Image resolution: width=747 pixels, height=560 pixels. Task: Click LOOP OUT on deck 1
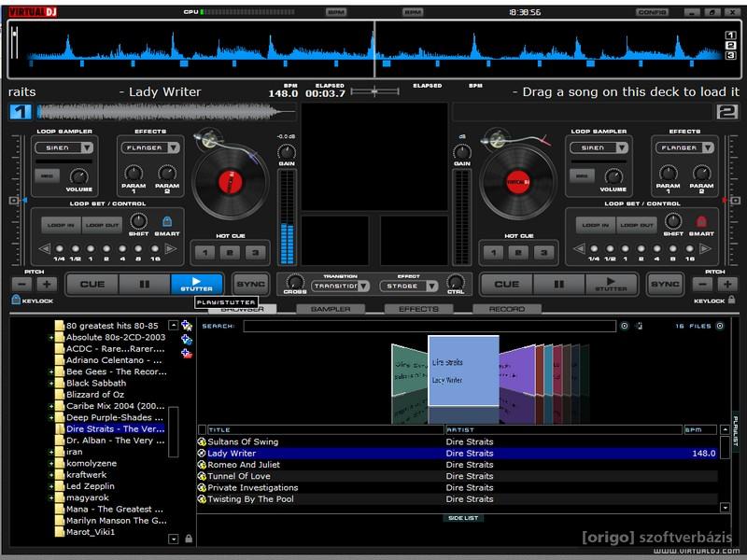tap(102, 225)
